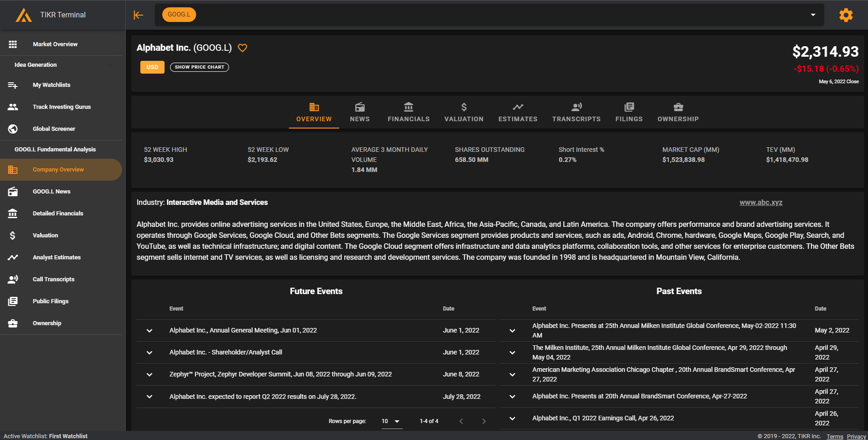Collapse the Idea Generation section
Image resolution: width=868 pixels, height=440 pixels.
point(109,65)
